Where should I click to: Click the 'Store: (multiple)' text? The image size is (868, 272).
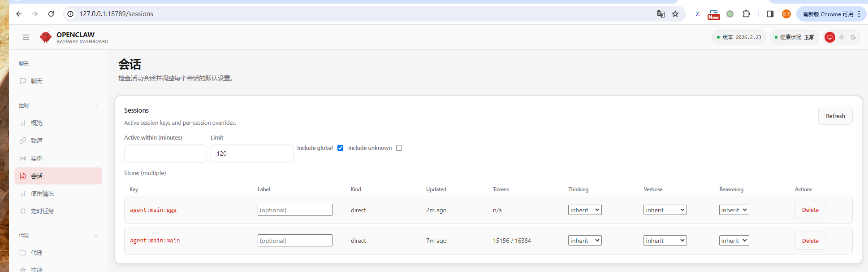pos(145,173)
